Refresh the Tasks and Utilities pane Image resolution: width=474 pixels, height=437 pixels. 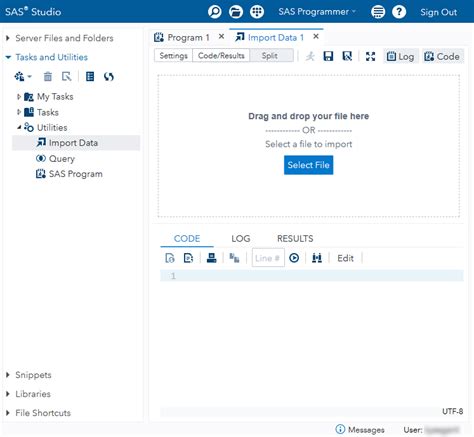(x=109, y=77)
